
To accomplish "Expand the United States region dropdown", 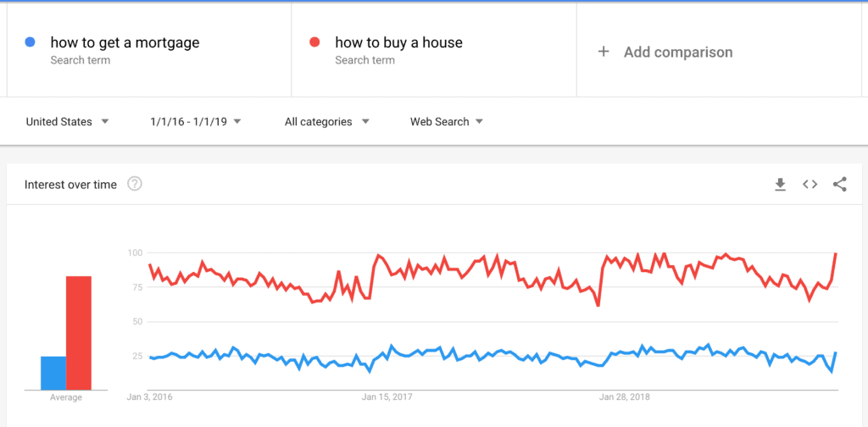I will [68, 122].
